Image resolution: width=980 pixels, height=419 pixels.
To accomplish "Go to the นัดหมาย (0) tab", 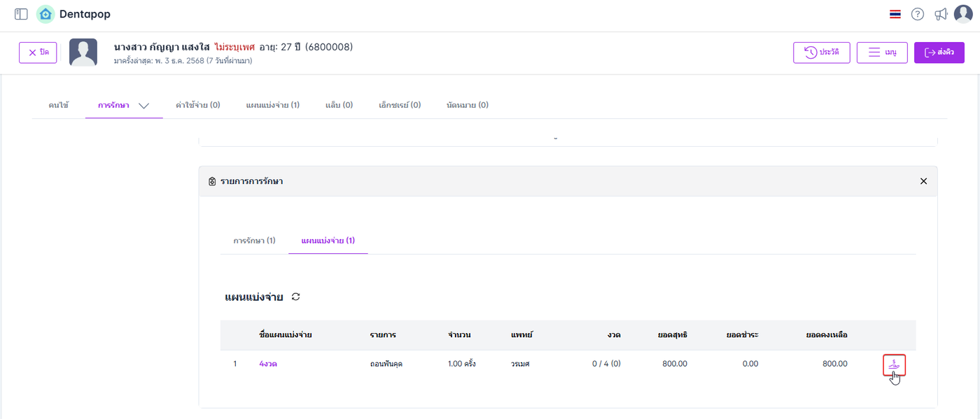I will 467,105.
